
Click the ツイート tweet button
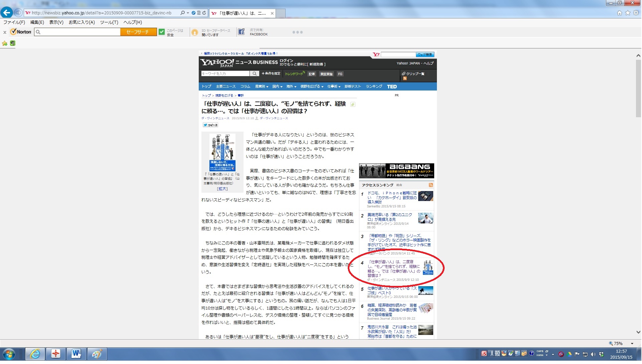[x=210, y=125]
